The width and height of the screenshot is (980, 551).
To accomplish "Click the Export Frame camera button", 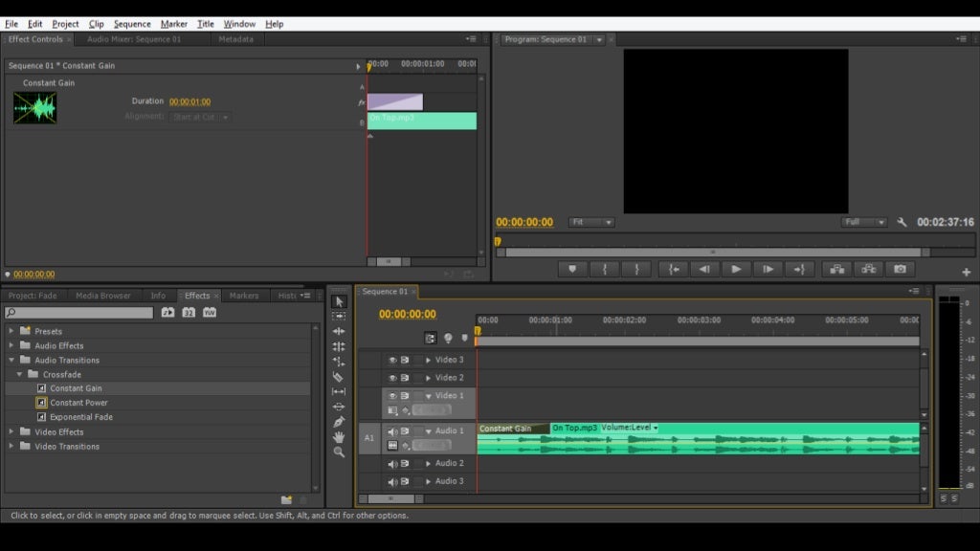I will tap(900, 270).
